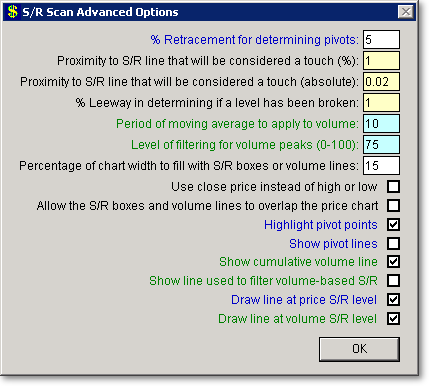The image size is (429, 386).
Task: Focus the moving average period volume field
Action: coord(381,124)
